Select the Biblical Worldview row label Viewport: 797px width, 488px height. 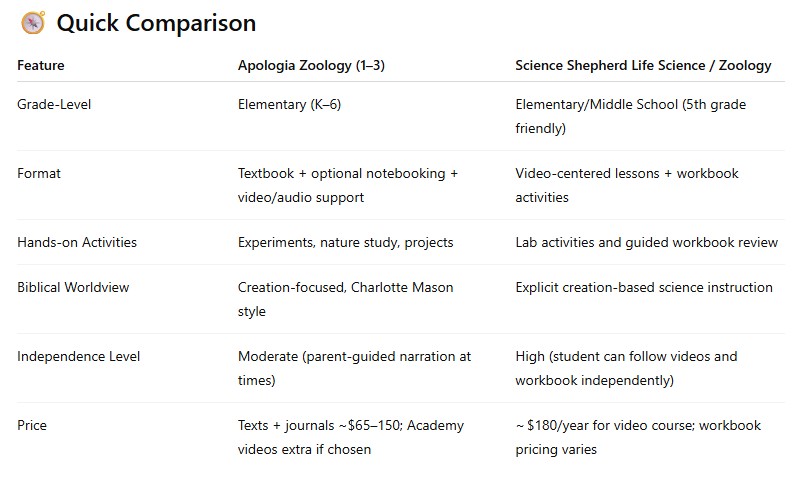[73, 287]
